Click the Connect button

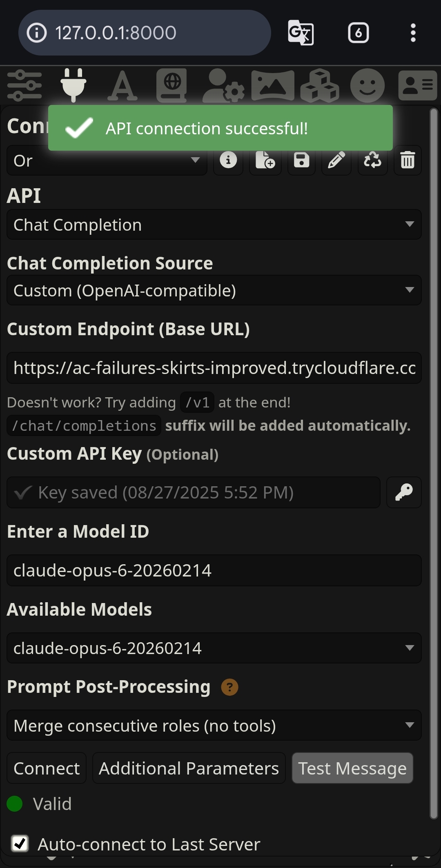pos(47,768)
